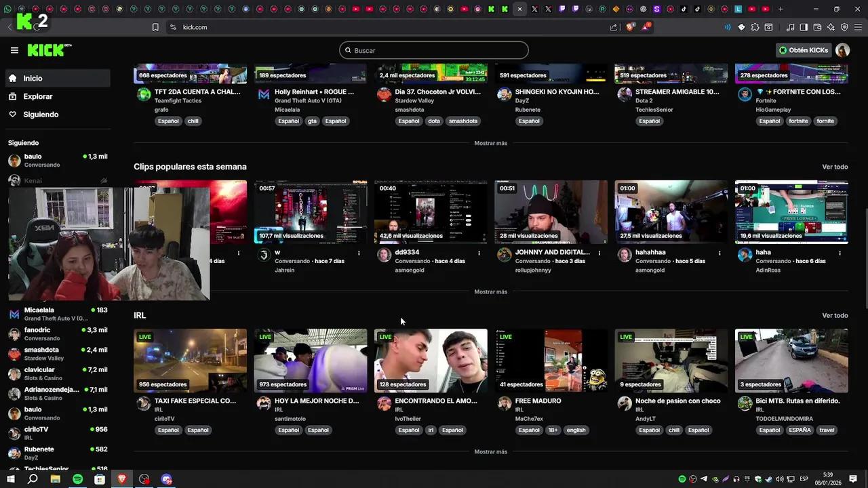The width and height of the screenshot is (868, 488).
Task: Open a new browser tab with plus
Action: tap(781, 9)
